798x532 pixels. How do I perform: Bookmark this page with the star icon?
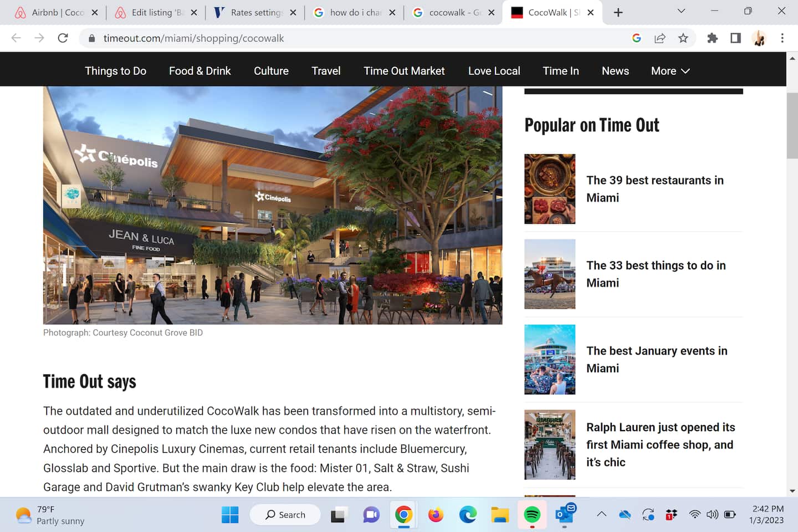(x=683, y=38)
